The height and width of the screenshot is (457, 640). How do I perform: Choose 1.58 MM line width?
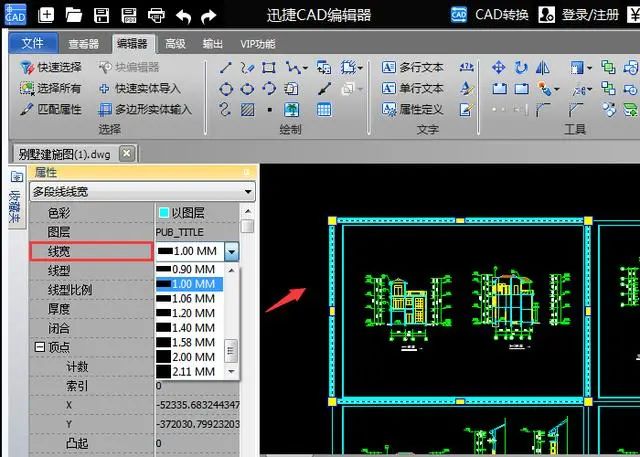[x=189, y=343]
